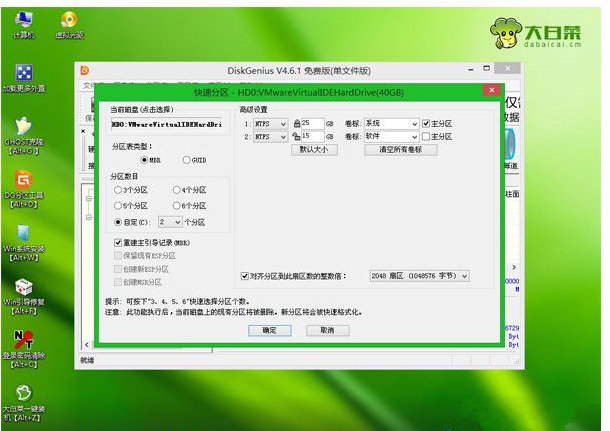
Task: Open DG分区工具 Alt+D shortcut
Action: pyautogui.click(x=24, y=189)
